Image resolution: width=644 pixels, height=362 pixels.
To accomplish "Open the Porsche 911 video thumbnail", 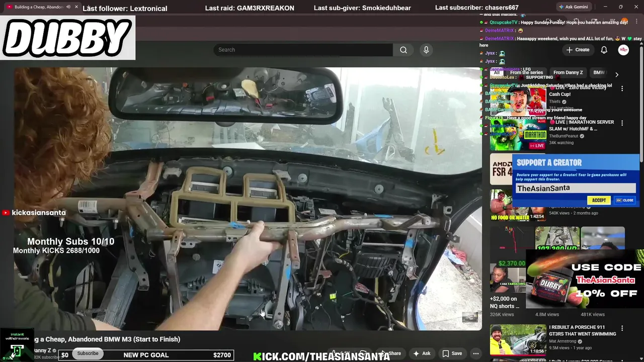I will pos(518,339).
